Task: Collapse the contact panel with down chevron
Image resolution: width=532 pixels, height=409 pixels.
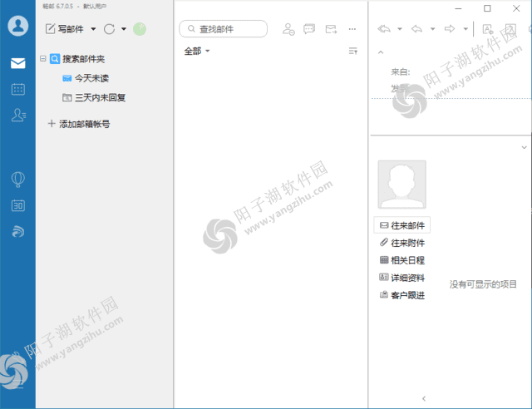Action: pyautogui.click(x=524, y=147)
